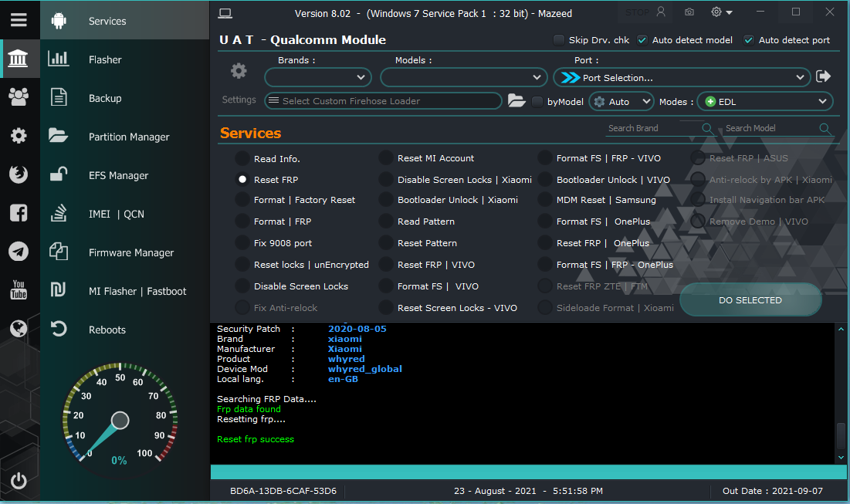Browse for firehose loader with folder icon

(516, 101)
